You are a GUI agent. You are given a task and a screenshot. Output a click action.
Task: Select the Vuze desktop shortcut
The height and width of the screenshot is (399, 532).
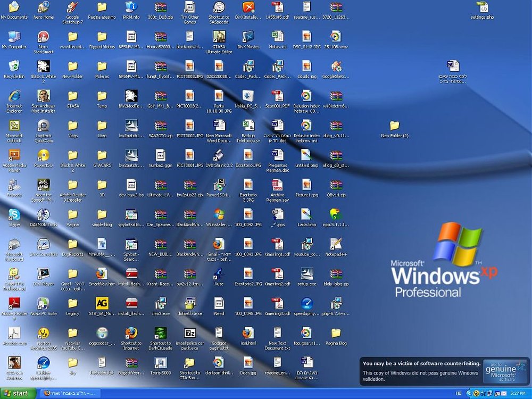(219, 273)
